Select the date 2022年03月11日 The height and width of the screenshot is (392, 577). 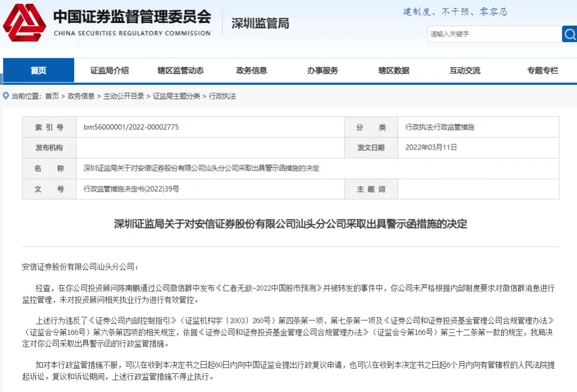pos(431,147)
